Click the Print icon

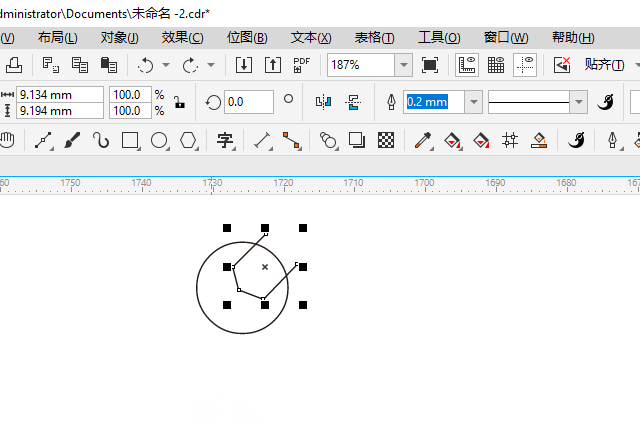(13, 65)
